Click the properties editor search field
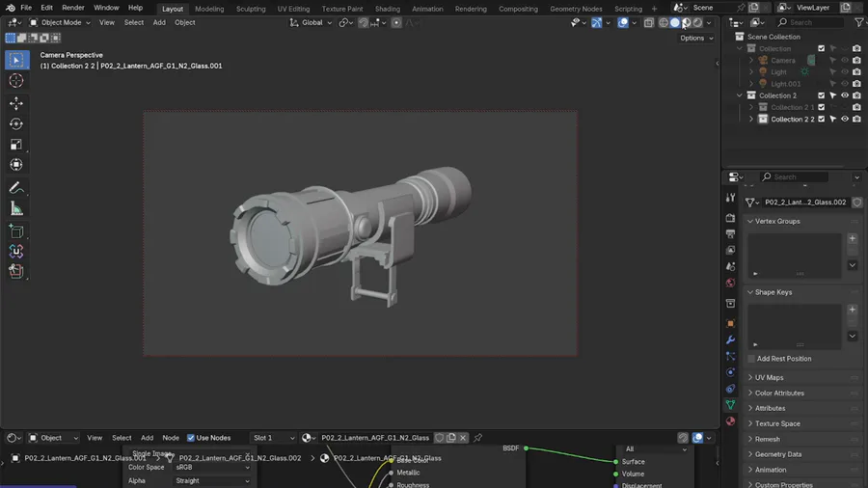Image resolution: width=868 pixels, height=488 pixels. coord(794,177)
